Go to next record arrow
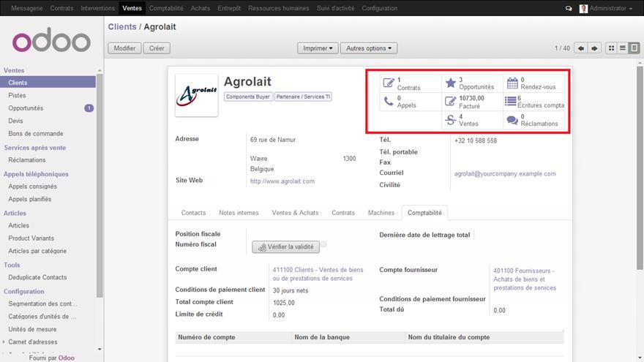This screenshot has width=644, height=362. (594, 48)
